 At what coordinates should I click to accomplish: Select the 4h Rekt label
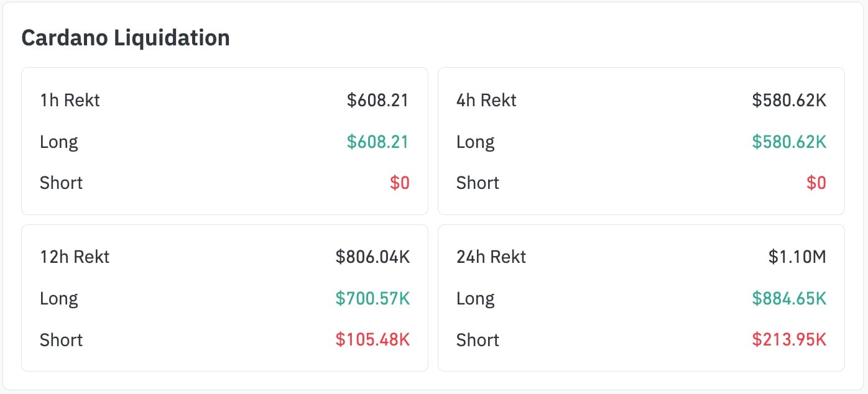coord(486,100)
